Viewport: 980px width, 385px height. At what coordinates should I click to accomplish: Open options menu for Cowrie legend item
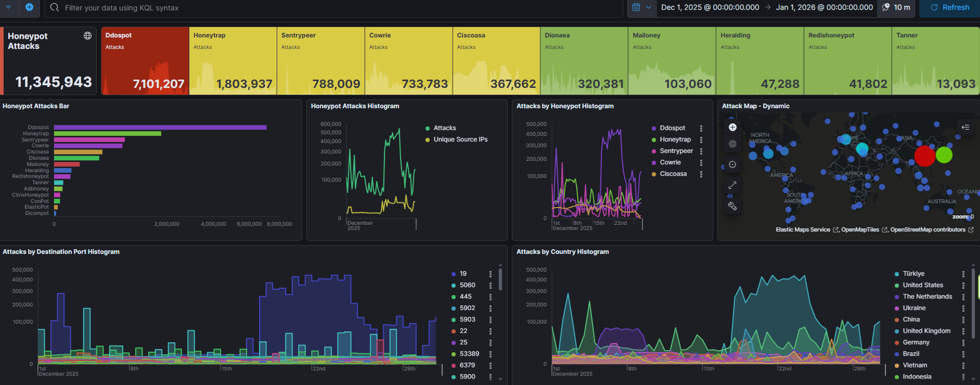[x=701, y=162]
